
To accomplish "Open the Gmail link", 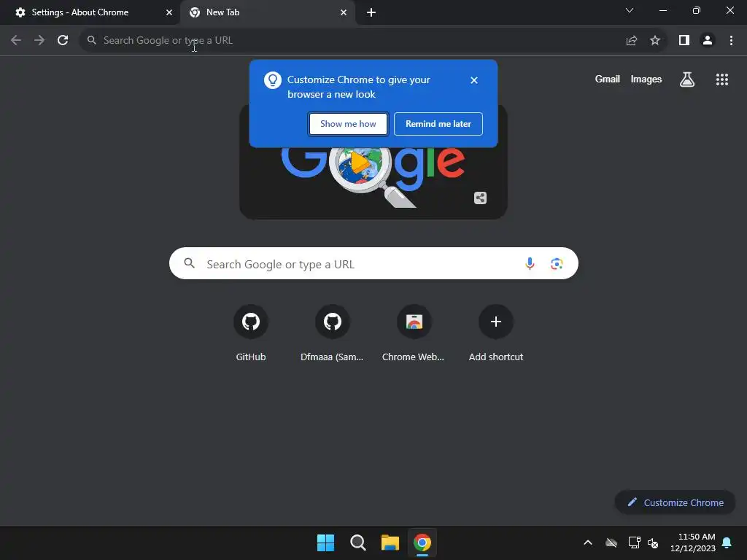I will click(608, 79).
